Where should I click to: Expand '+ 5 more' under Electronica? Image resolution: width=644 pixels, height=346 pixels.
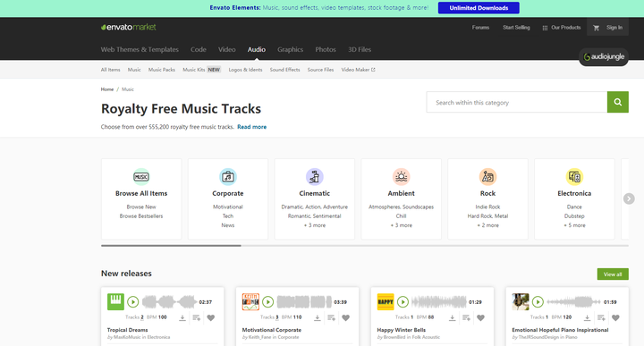point(574,225)
